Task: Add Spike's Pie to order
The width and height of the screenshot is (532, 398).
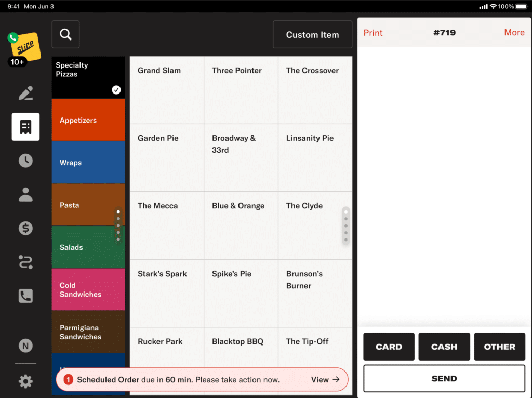Action: tap(241, 294)
